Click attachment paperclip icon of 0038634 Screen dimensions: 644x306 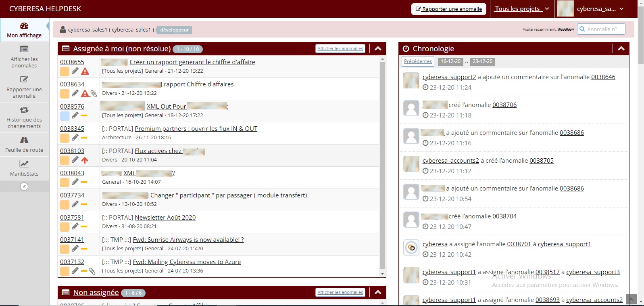[x=94, y=94]
